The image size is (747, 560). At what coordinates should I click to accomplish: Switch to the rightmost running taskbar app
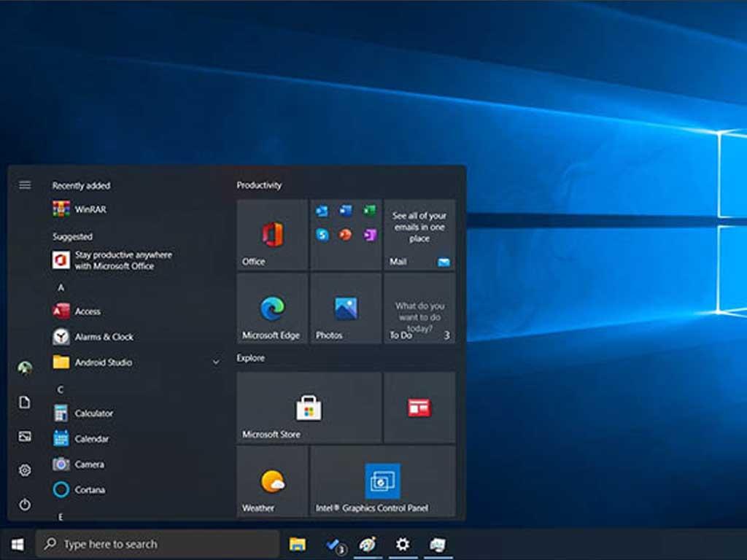click(x=438, y=544)
